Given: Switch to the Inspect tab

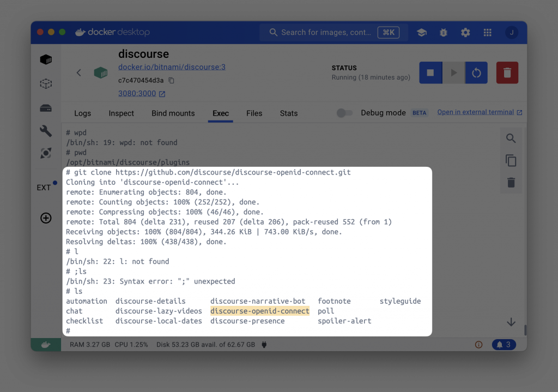Looking at the screenshot, I should point(121,113).
